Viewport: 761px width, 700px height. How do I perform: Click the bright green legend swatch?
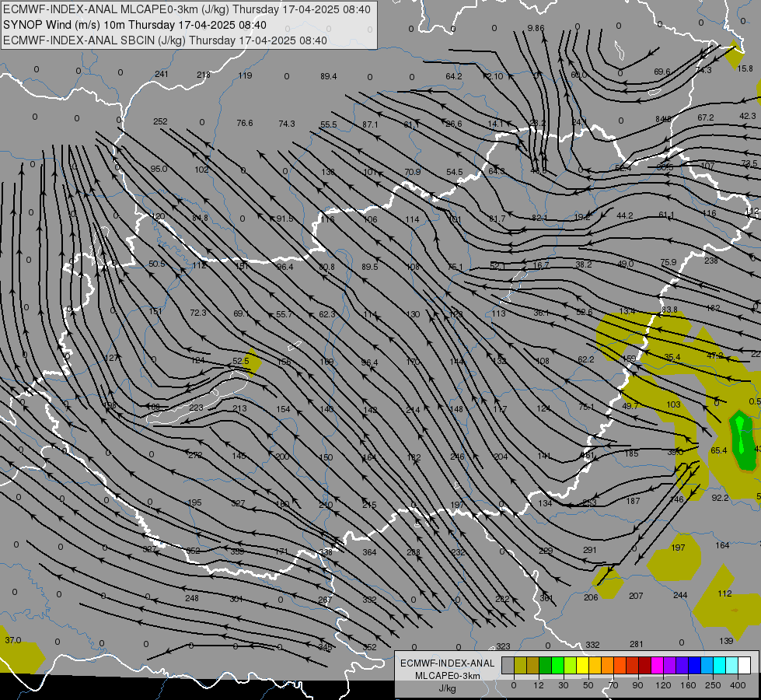pos(557,665)
